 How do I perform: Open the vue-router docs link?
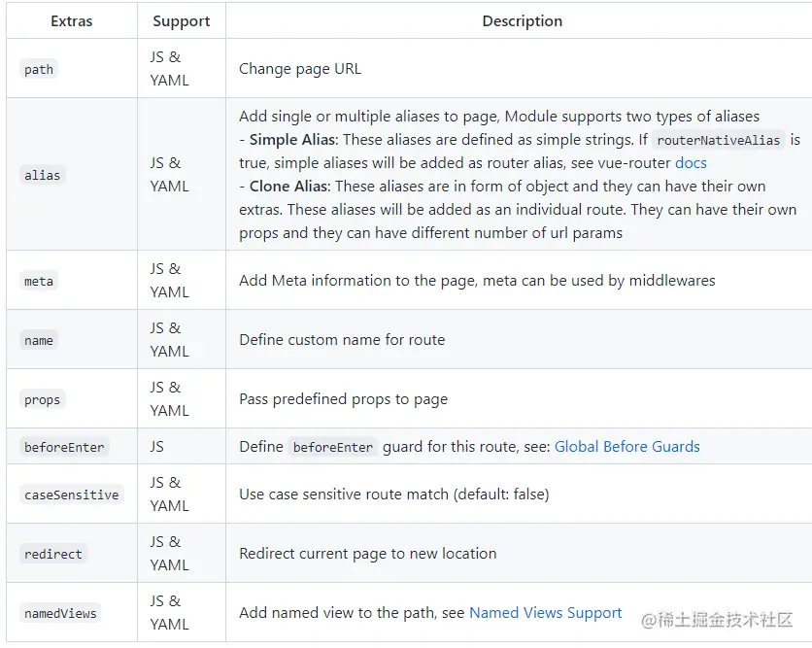pos(691,163)
